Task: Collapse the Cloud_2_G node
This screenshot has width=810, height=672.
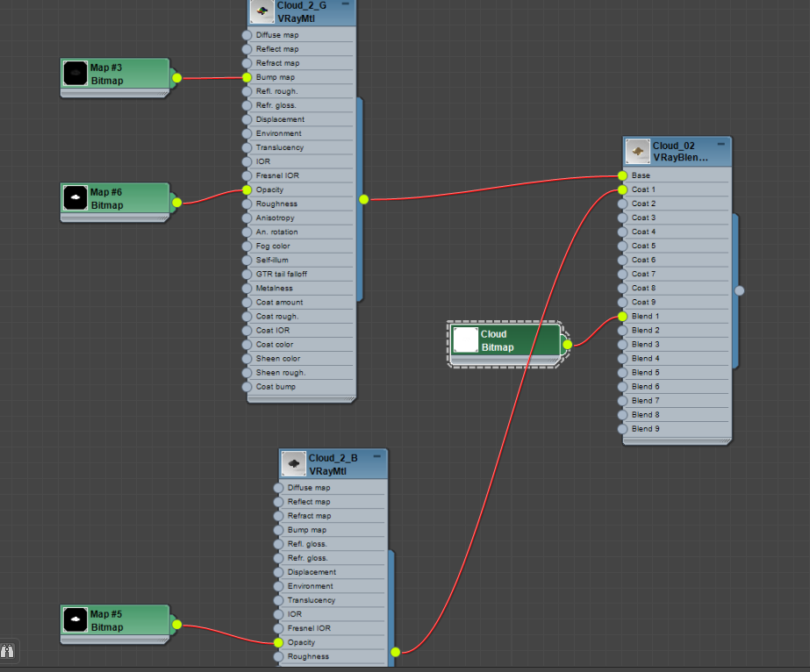Action: [x=345, y=4]
